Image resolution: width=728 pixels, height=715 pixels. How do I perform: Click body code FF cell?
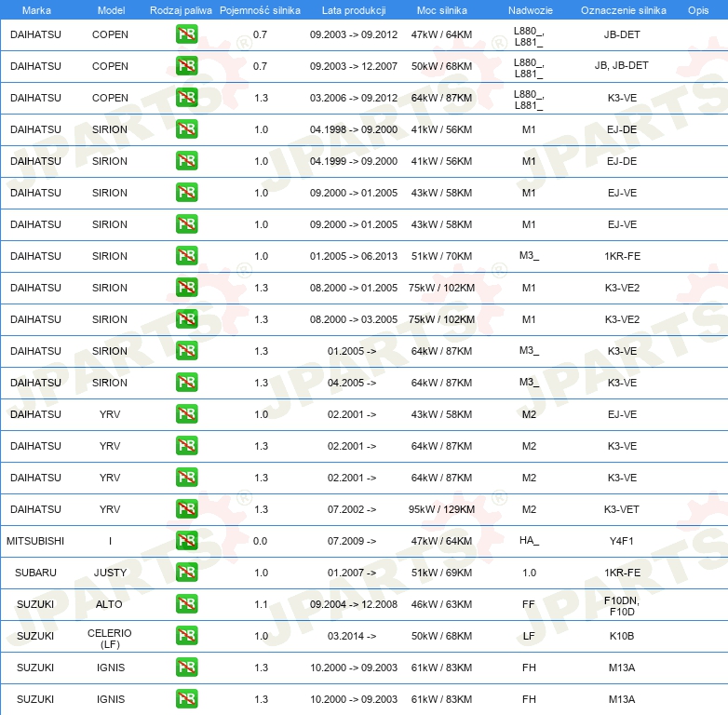(x=529, y=604)
